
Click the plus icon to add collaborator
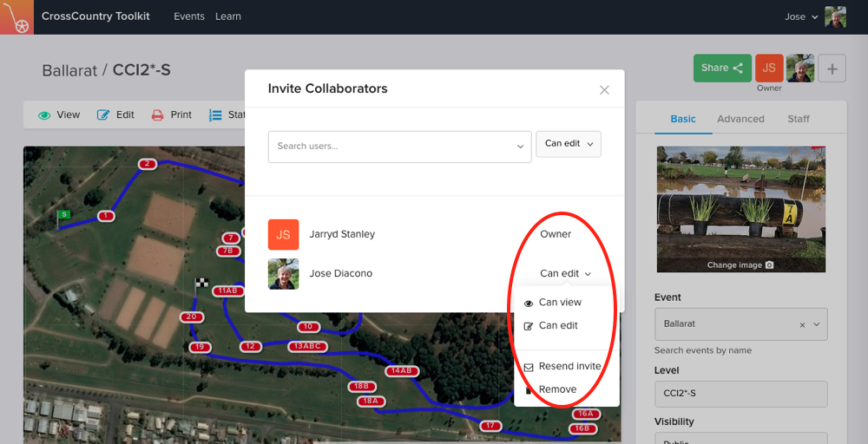[832, 69]
